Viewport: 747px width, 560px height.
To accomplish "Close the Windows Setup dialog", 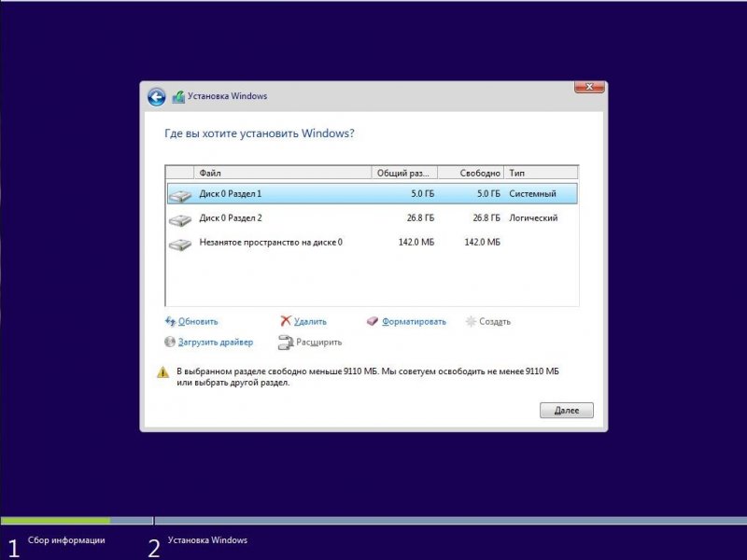I will click(589, 87).
